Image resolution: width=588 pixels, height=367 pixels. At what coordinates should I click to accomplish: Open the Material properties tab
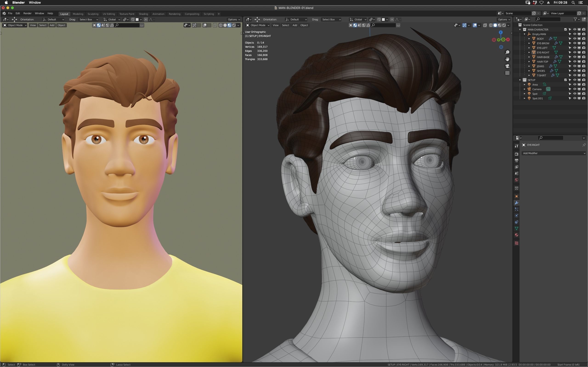point(516,235)
